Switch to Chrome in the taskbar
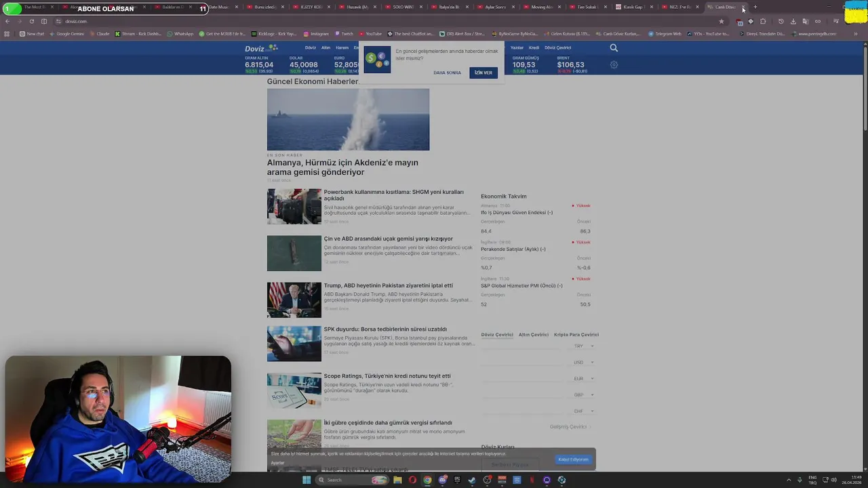The image size is (868, 488). coord(427,480)
